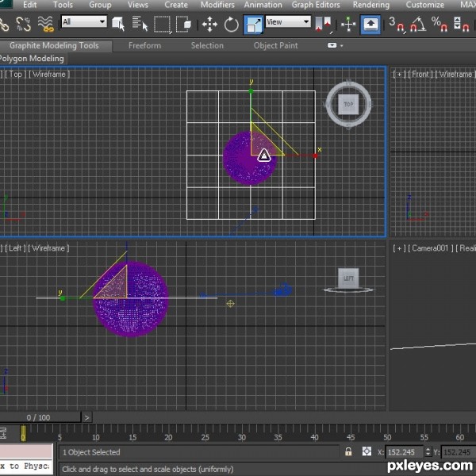The image size is (476, 476).
Task: Click the Front viewport label
Action: [420, 74]
